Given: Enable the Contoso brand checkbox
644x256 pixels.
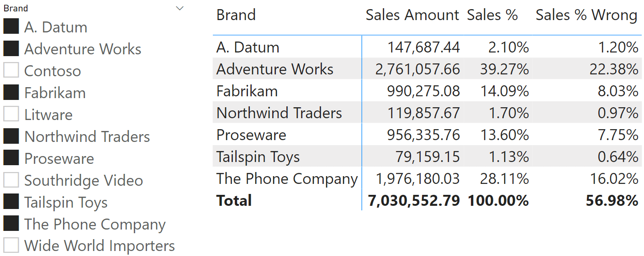Looking at the screenshot, I should pyautogui.click(x=11, y=70).
